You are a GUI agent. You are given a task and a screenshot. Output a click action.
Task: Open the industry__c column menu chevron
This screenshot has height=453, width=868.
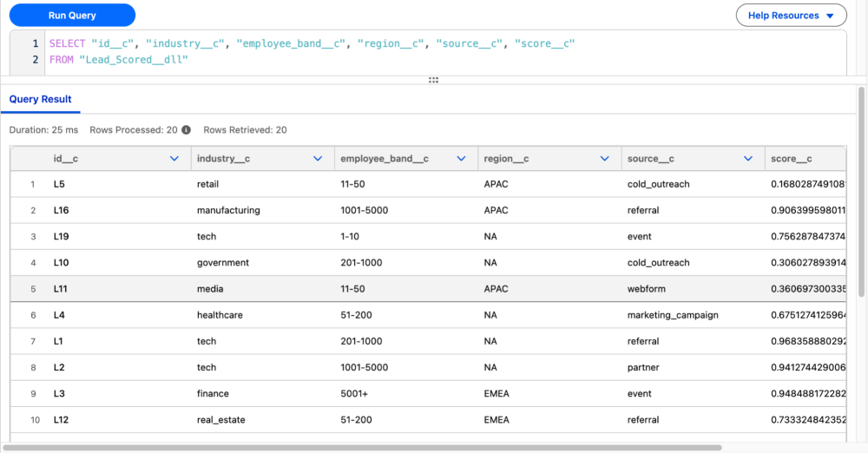(318, 159)
